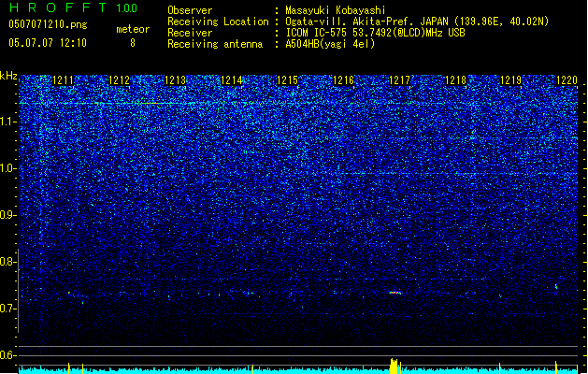The height and width of the screenshot is (374, 588).
Task: Click the 0.6 kHz axis label
Action: pos(8,355)
